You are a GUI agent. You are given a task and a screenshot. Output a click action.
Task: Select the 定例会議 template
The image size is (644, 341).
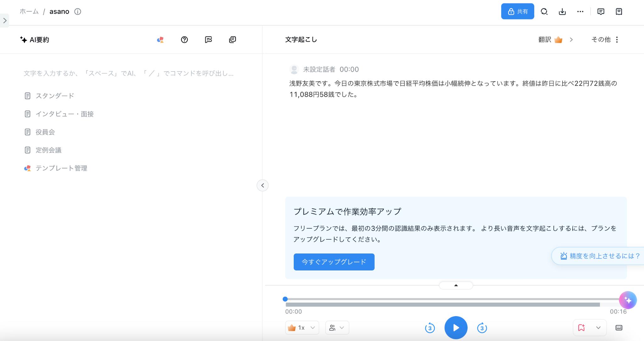[x=43, y=150]
